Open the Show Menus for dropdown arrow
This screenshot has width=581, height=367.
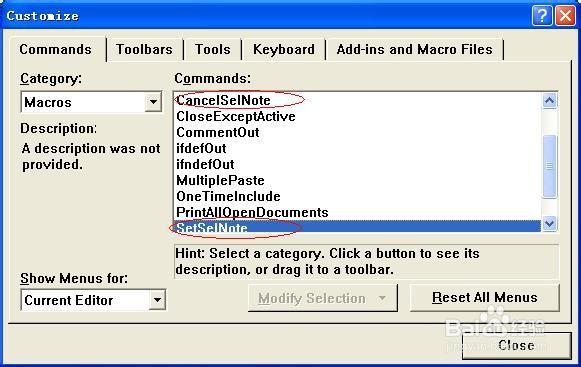point(157,300)
